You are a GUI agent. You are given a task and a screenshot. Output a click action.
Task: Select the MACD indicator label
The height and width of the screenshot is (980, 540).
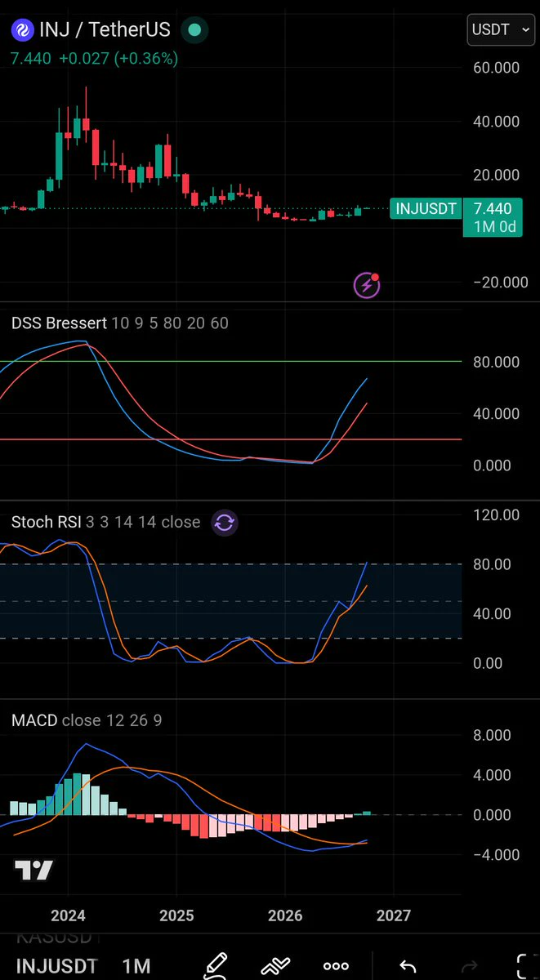[34, 720]
